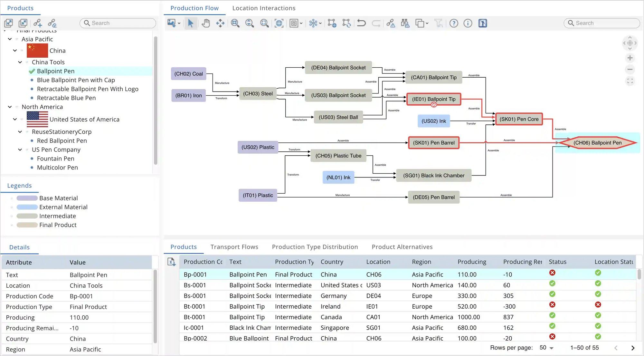Screen dimensions: 644x356
Task: Click the zoom in plus navigation button
Action: coord(630,58)
